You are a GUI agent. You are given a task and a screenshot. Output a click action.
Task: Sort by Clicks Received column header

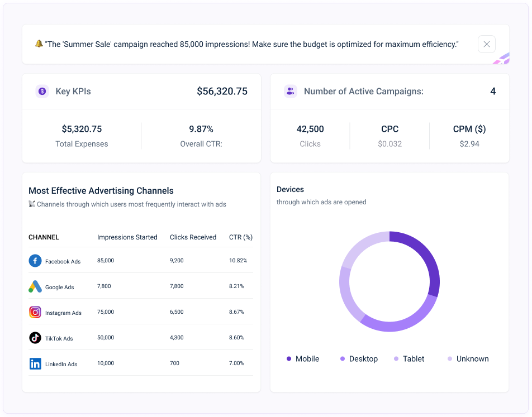click(193, 237)
